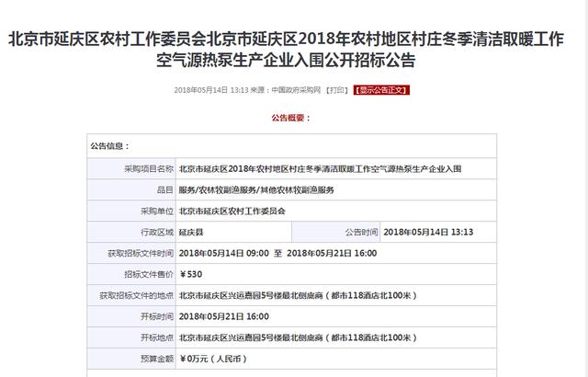Click the 采购单位 label cell
This screenshot has width=588, height=377.
point(131,211)
